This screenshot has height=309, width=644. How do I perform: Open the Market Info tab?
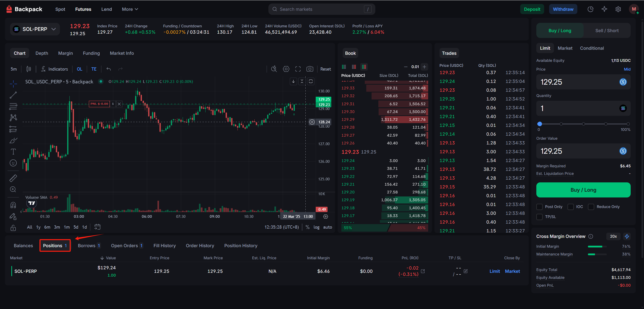pos(122,53)
